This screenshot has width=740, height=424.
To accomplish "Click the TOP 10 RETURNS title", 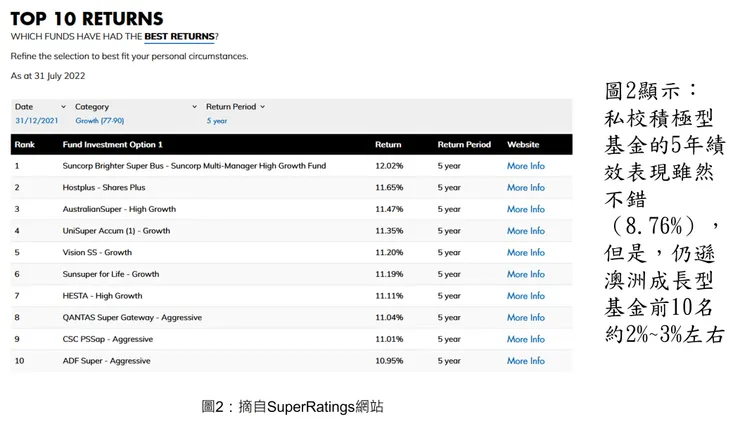I will pos(87,19).
